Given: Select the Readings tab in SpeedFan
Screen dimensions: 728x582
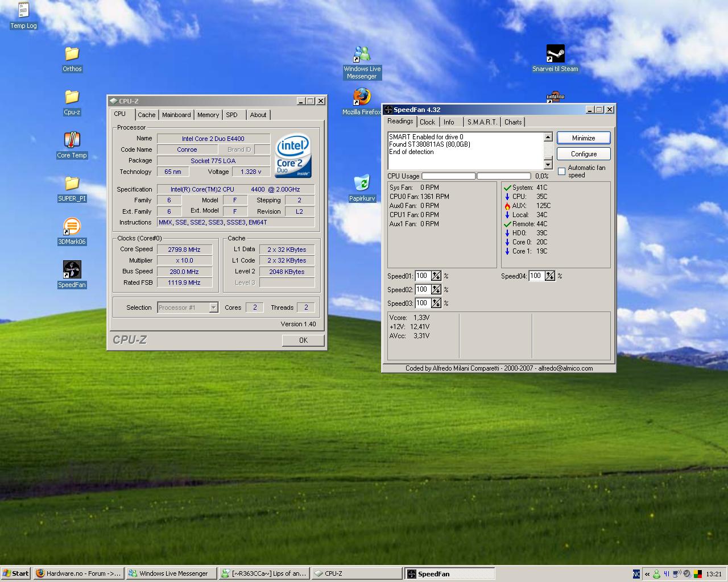Looking at the screenshot, I should [x=400, y=121].
